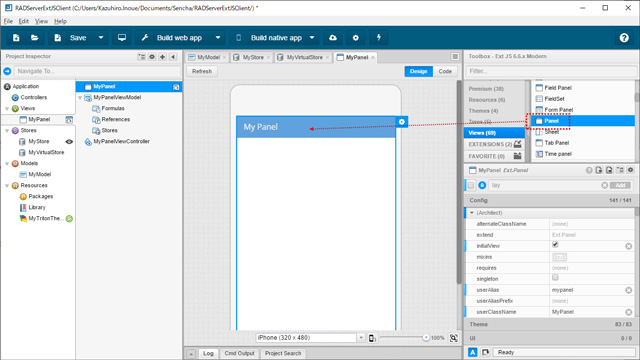The image size is (640, 360).
Task: Click EXTENSIONS edit icon
Action: click(x=518, y=144)
